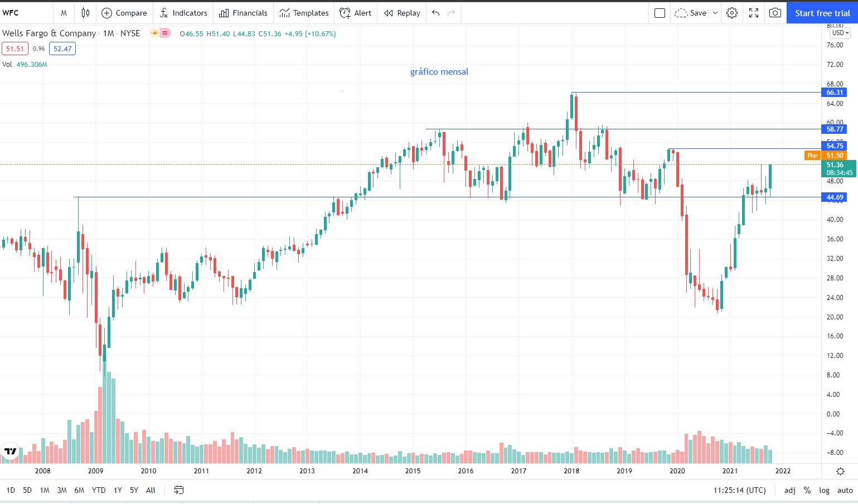The width and height of the screenshot is (858, 504).
Task: Expand the Save dropdown arrow
Action: tap(715, 13)
